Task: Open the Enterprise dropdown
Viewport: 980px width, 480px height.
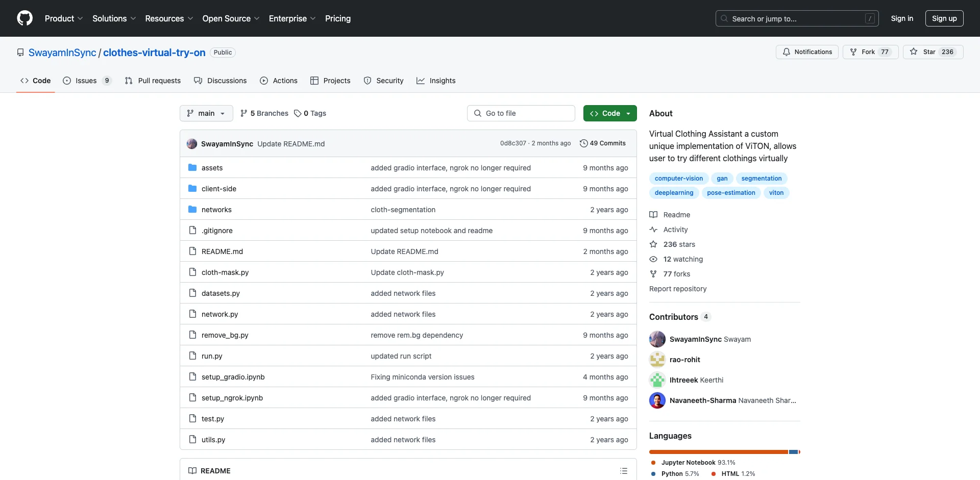Action: point(292,18)
